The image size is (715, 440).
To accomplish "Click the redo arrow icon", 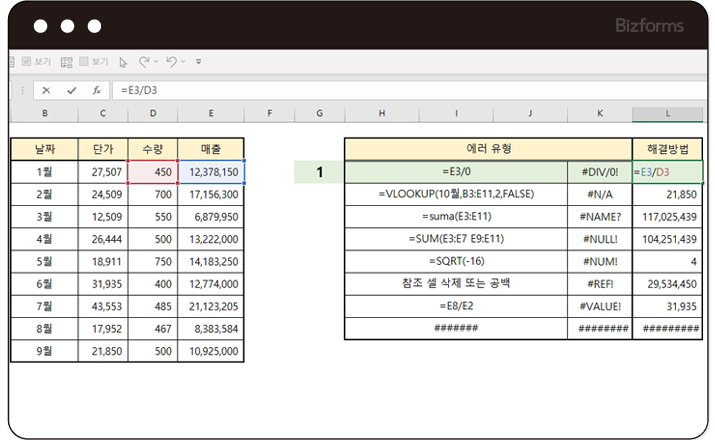I will point(144,62).
